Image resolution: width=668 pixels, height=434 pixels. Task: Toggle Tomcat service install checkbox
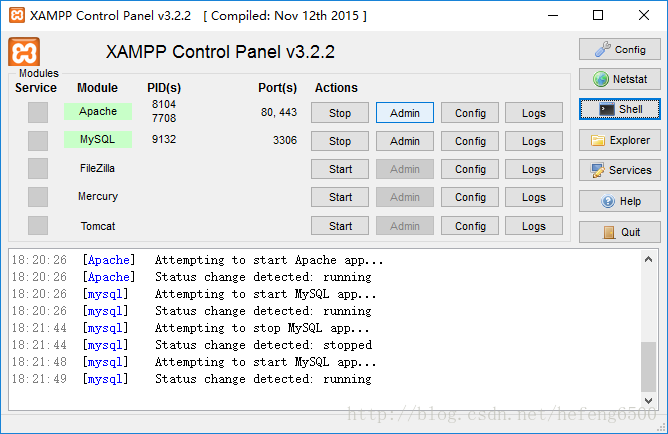click(x=38, y=225)
